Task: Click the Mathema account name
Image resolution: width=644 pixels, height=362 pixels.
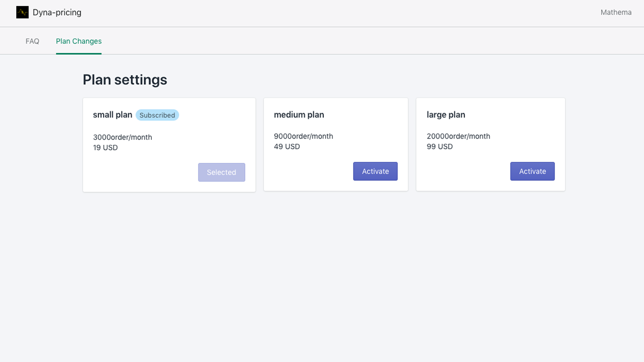Action: pos(615,12)
